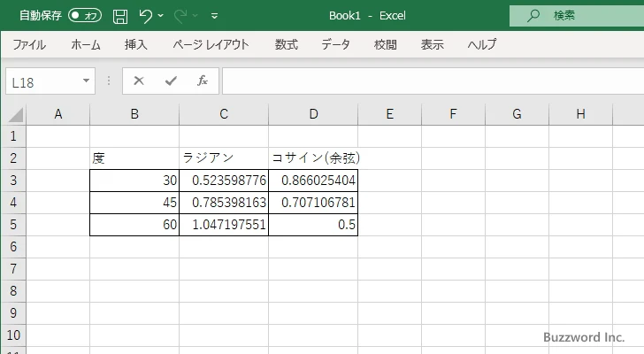Select row 4 header
Image resolution: width=644 pixels, height=354 pixels.
13,203
